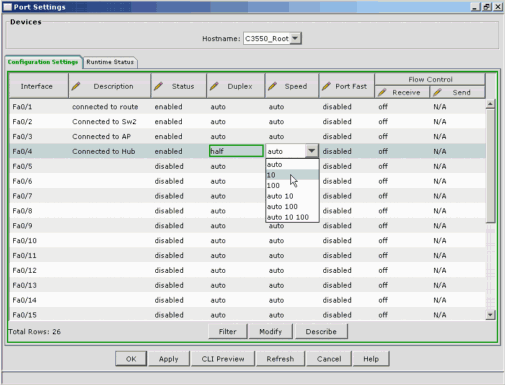Choose 'auto 10 100' in the speed list
505x385 pixels.
point(292,217)
